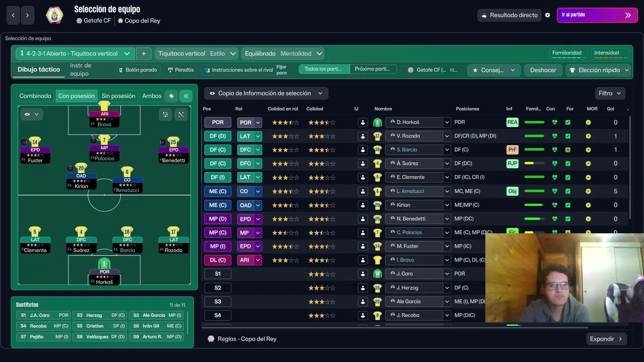The width and height of the screenshot is (644, 362).
Task: Click the morale icon for E. Clemente
Action: [x=588, y=177]
